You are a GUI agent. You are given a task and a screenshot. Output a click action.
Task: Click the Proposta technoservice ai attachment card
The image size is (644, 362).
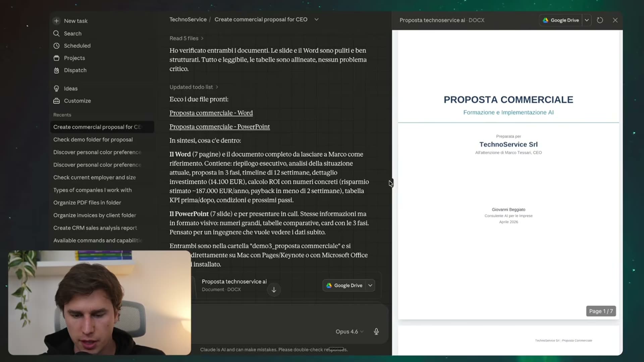[287, 286]
